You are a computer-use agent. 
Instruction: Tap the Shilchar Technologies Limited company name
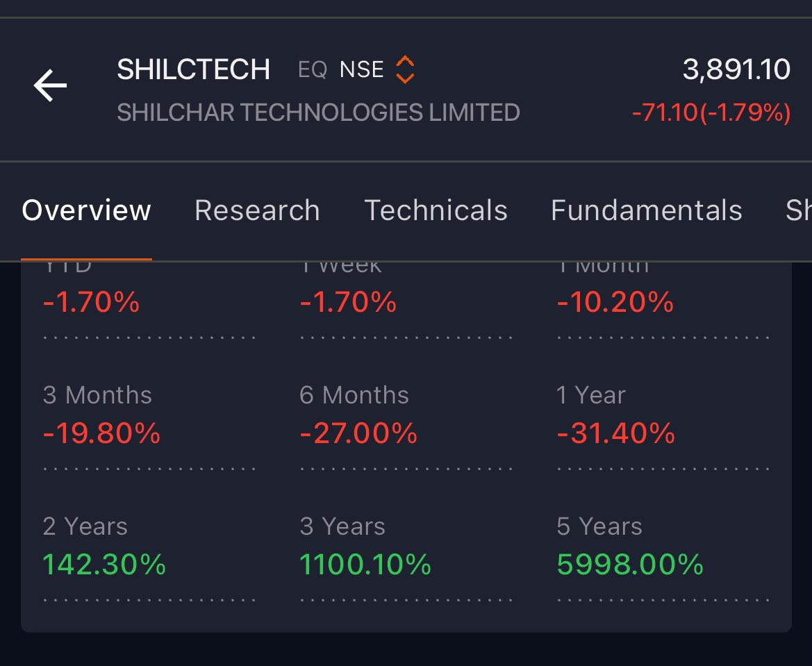tap(319, 113)
